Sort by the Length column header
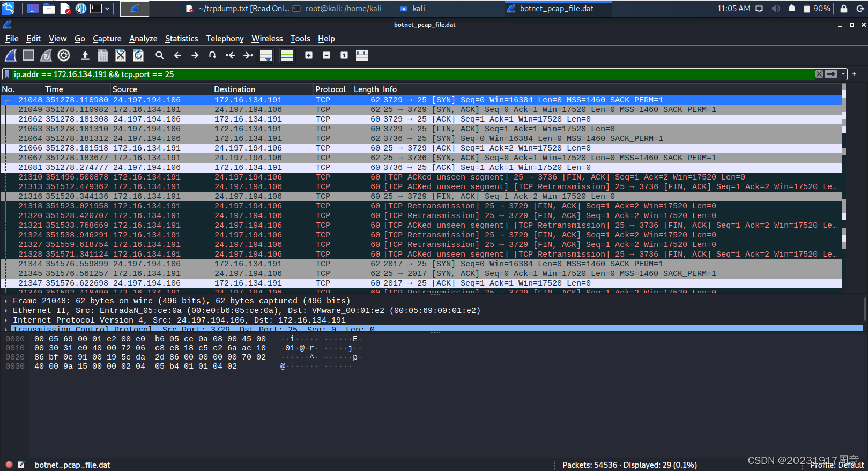 point(366,89)
